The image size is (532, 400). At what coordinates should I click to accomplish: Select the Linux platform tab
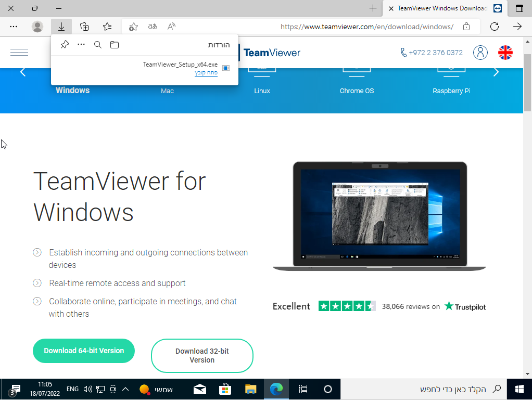tap(262, 91)
